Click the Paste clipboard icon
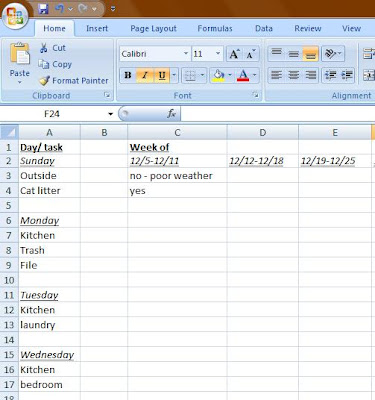Viewport: 375px width, 400px height. [x=19, y=53]
